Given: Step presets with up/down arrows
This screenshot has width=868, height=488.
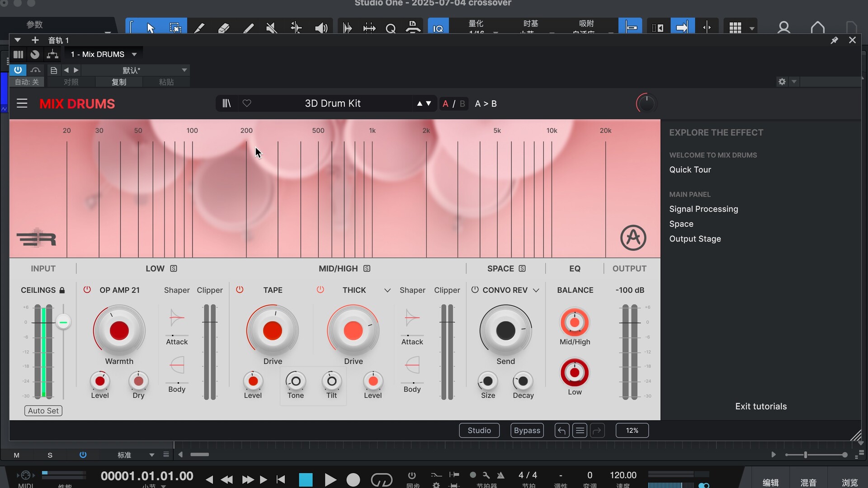Looking at the screenshot, I should [x=424, y=103].
